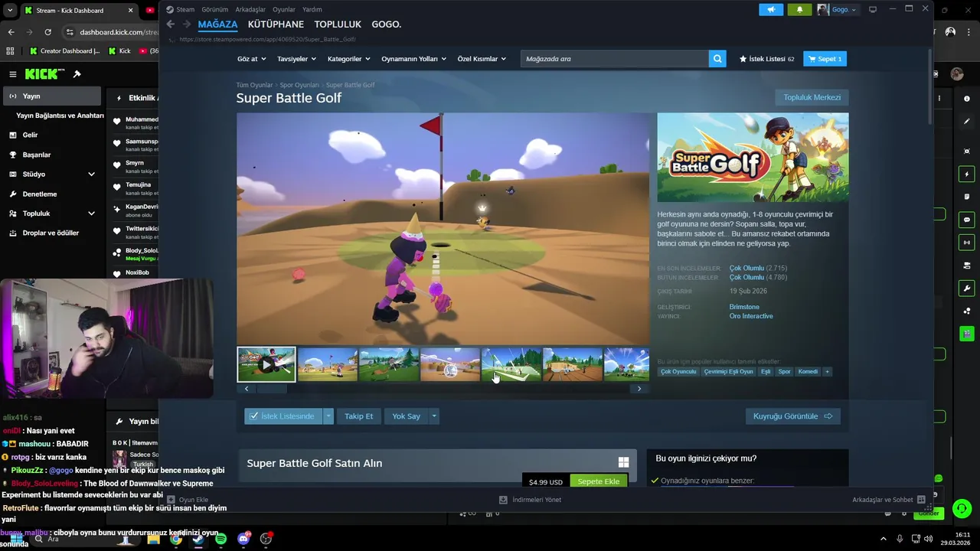The height and width of the screenshot is (551, 980).
Task: Click the Kuyruğu Görüntüle button
Action: 792,416
